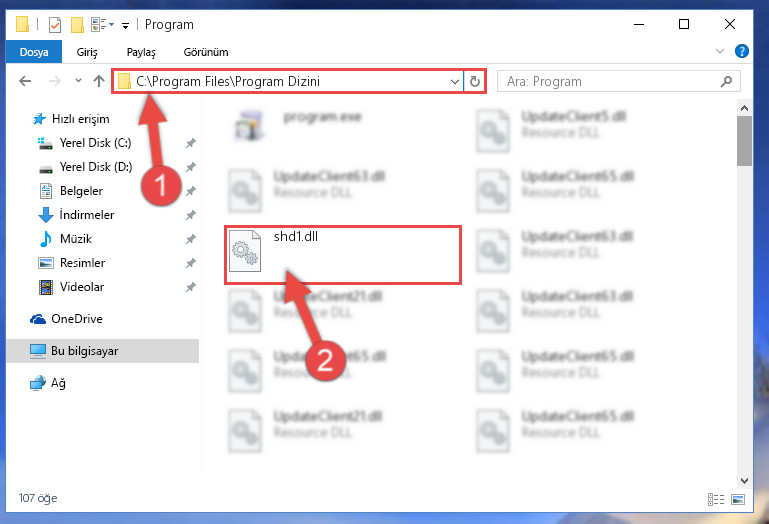The width and height of the screenshot is (769, 524).
Task: Switch to the Görünüm ribbon tab
Action: click(x=206, y=52)
